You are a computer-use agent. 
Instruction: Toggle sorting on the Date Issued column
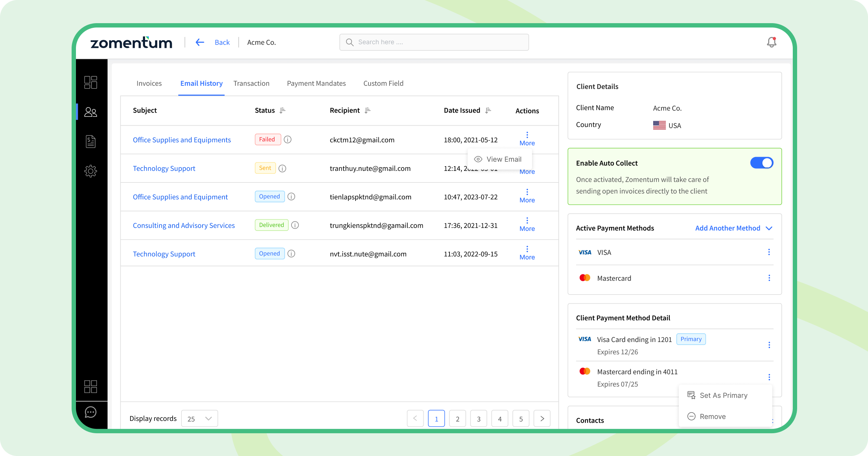click(x=488, y=110)
